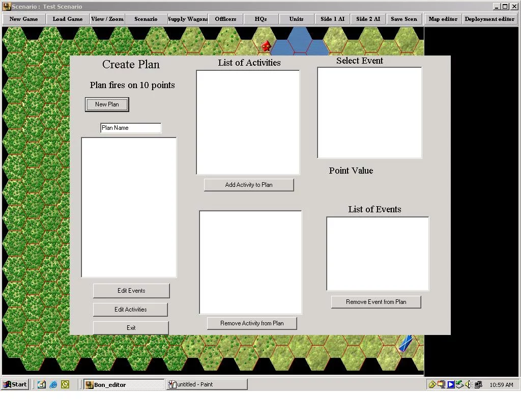The image size is (521, 420).
Task: Open the Supply Wagons menu
Action: point(188,19)
